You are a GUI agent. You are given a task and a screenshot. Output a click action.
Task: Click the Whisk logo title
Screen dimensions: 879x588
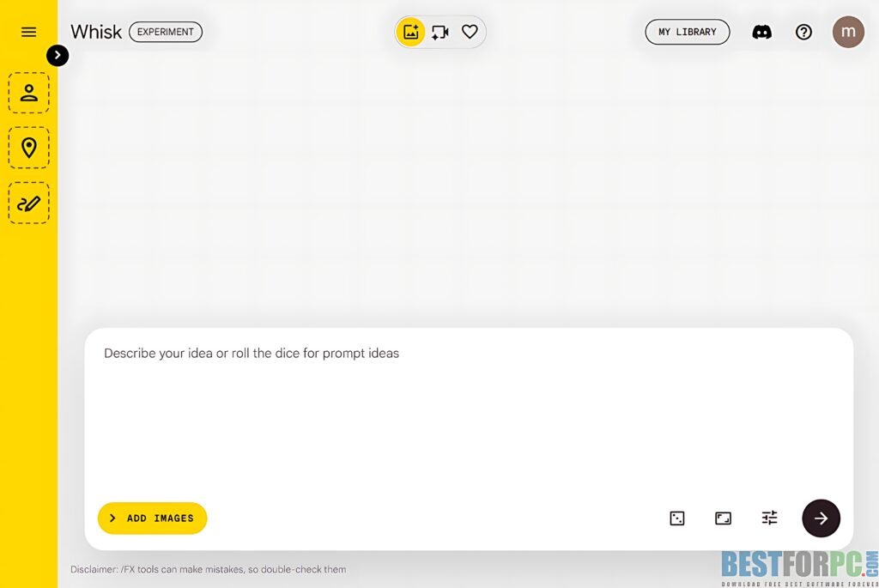pos(96,32)
